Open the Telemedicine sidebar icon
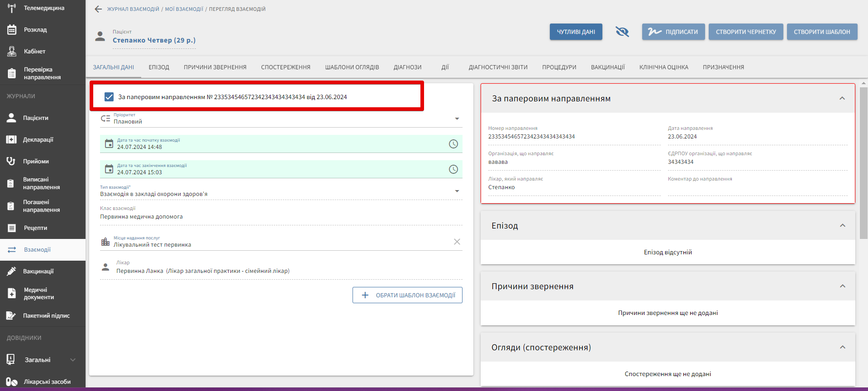The width and height of the screenshot is (868, 391). coord(12,8)
